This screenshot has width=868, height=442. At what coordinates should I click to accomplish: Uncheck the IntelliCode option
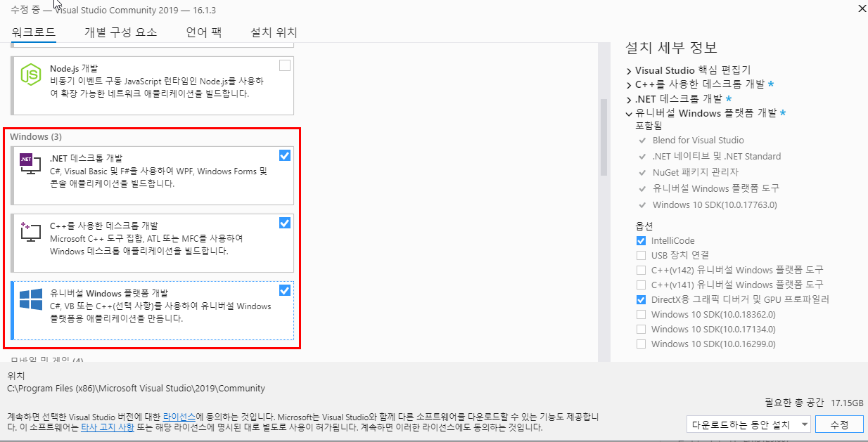pyautogui.click(x=641, y=240)
